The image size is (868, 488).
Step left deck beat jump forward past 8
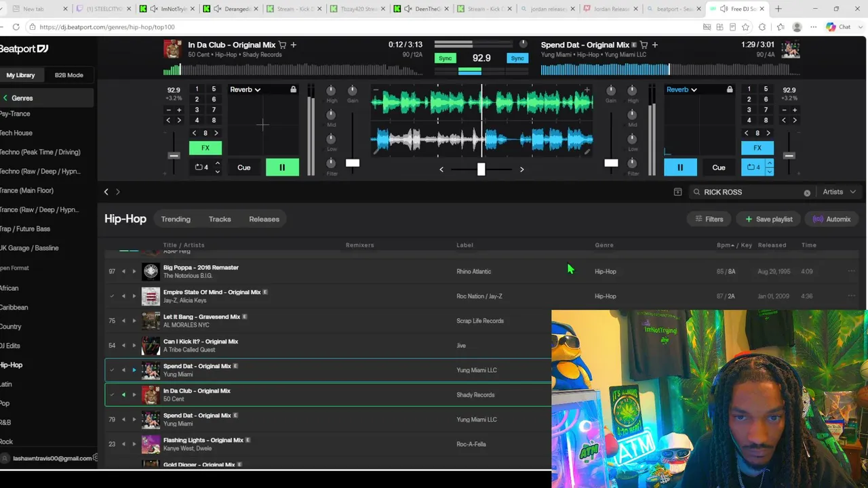216,134
